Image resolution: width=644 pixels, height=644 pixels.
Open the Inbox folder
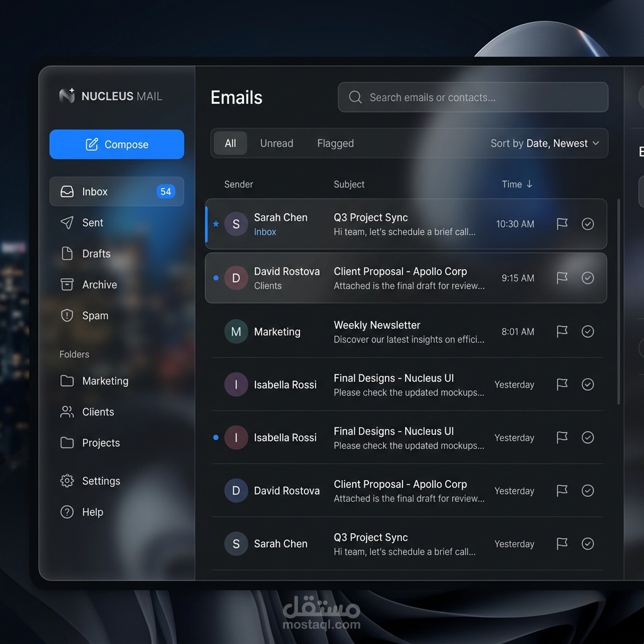click(x=116, y=191)
